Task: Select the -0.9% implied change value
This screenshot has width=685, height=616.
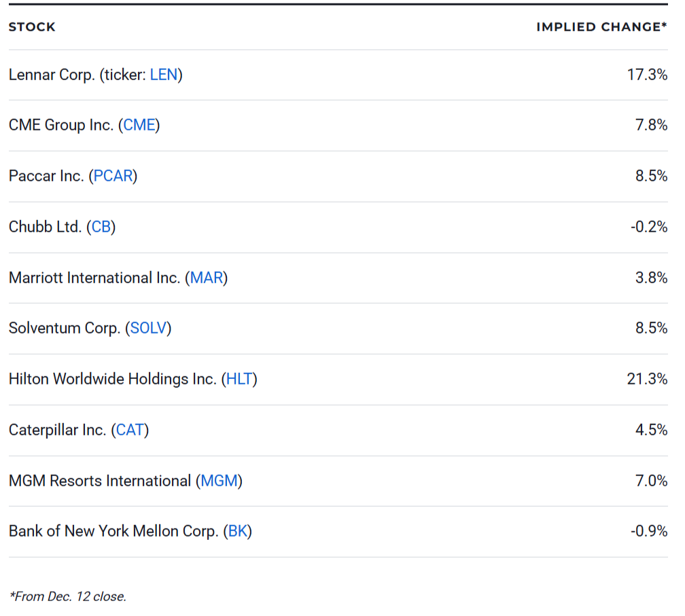Action: [649, 532]
